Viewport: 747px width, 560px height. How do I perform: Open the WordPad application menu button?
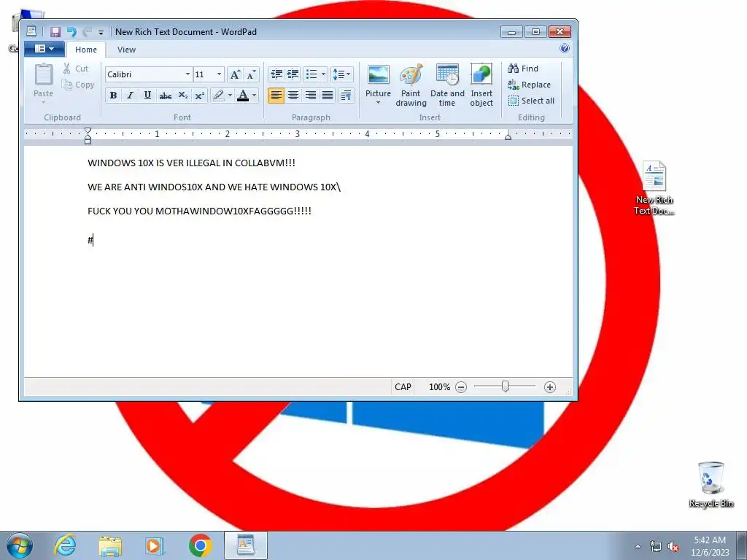[x=44, y=49]
